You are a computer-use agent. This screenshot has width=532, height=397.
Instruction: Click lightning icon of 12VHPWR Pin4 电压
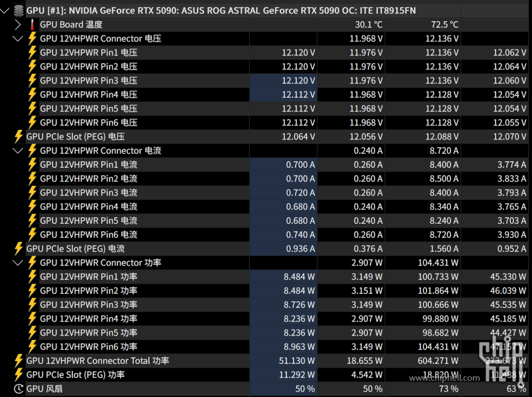pos(32,94)
